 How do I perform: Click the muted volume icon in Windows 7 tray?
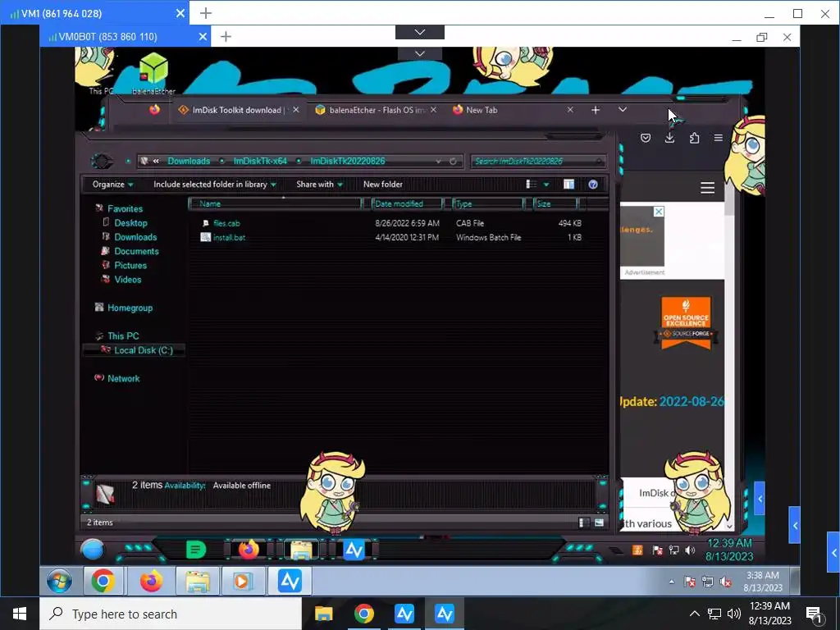pyautogui.click(x=726, y=582)
